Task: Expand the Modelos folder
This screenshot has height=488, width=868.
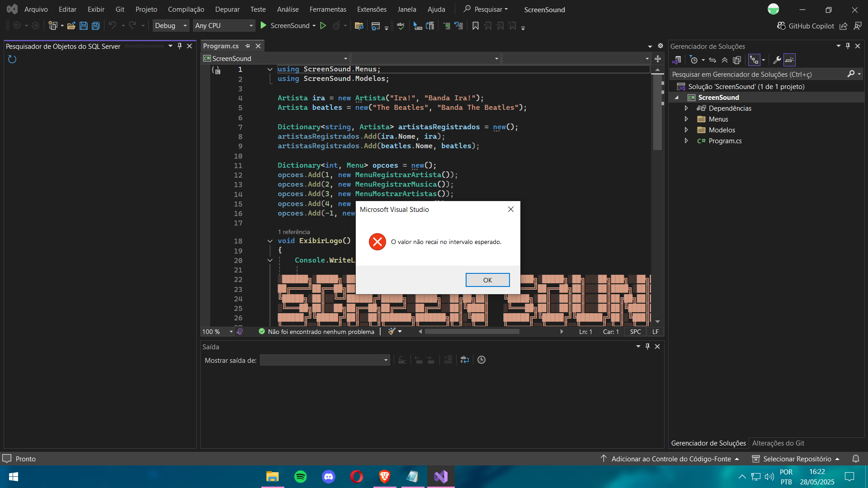Action: tap(686, 130)
